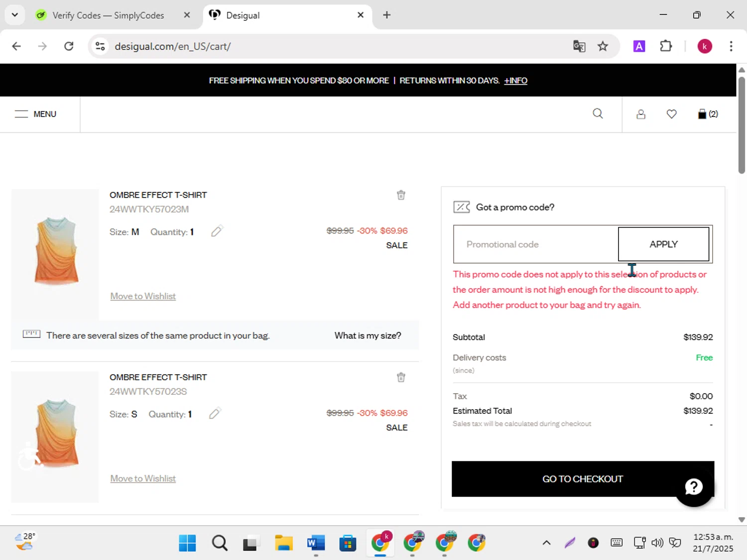Select the Desigual tab

click(x=243, y=15)
